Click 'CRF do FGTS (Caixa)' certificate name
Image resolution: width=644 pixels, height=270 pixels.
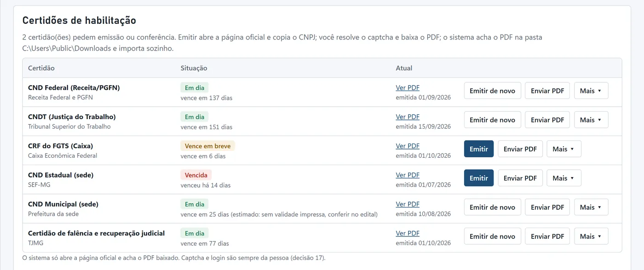pos(60,146)
